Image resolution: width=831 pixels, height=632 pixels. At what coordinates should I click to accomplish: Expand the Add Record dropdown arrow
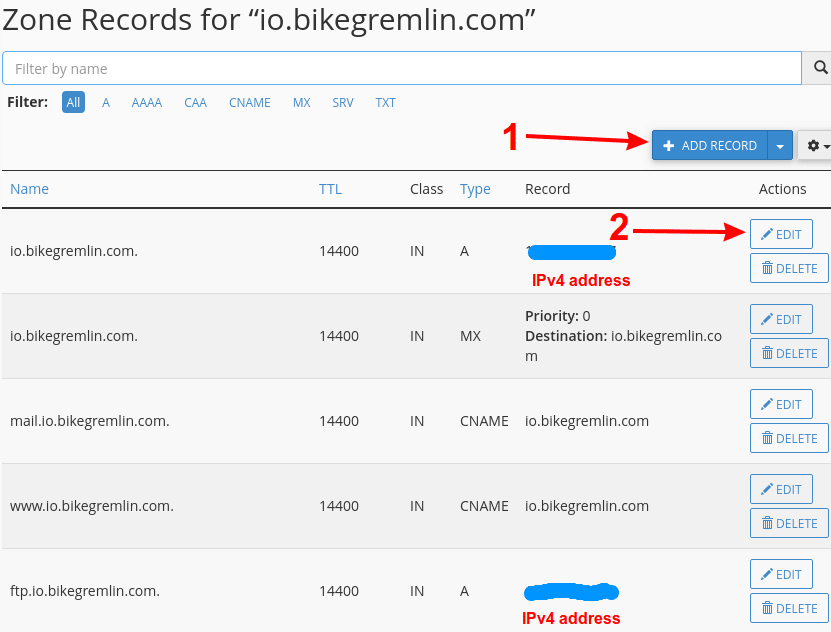click(x=780, y=145)
